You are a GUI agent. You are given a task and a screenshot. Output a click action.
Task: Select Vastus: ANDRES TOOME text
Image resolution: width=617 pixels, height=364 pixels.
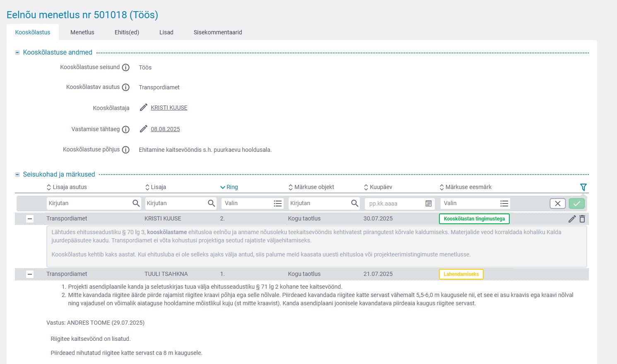tap(95, 323)
